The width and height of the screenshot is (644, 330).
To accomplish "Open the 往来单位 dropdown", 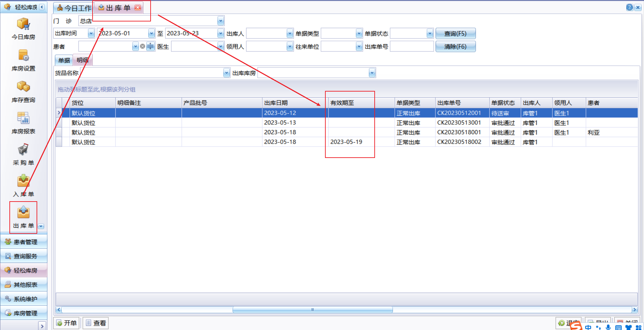I will pyautogui.click(x=359, y=46).
